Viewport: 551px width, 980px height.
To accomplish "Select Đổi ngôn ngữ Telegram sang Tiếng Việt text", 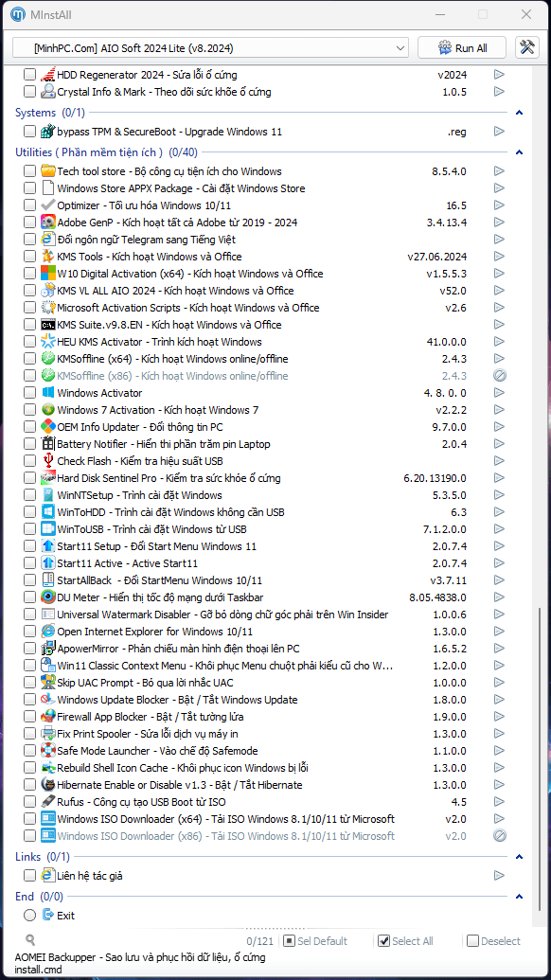I will coord(146,240).
